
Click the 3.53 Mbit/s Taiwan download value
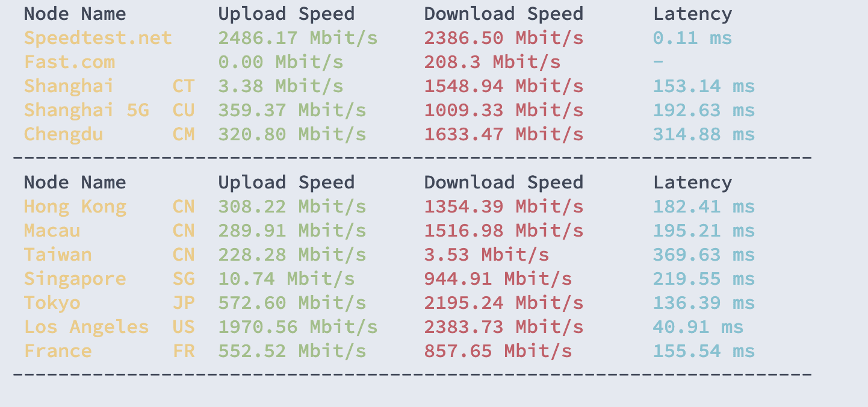pos(486,255)
